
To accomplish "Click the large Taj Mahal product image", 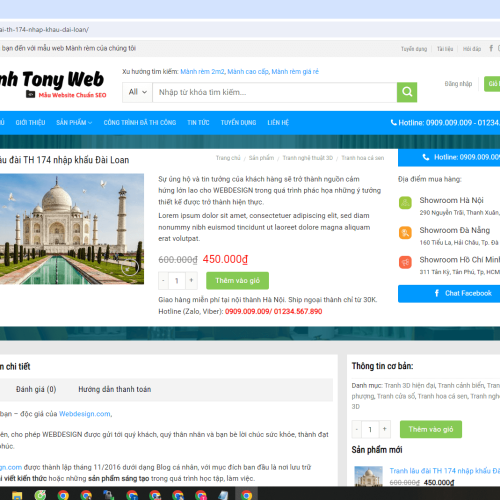I will [x=72, y=229].
